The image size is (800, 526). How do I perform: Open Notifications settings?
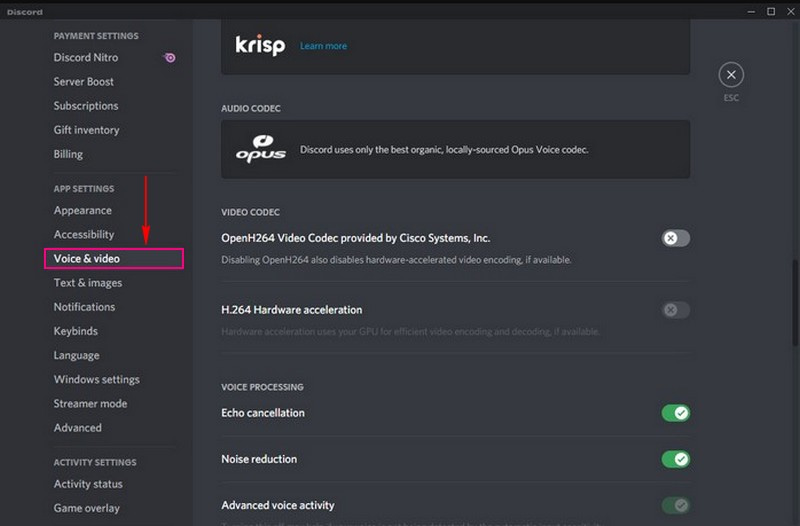tap(84, 307)
